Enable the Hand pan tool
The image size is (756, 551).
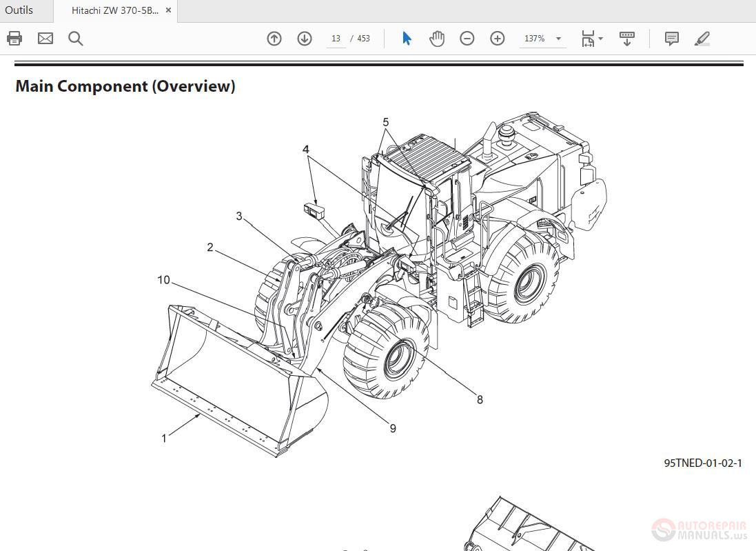[436, 39]
